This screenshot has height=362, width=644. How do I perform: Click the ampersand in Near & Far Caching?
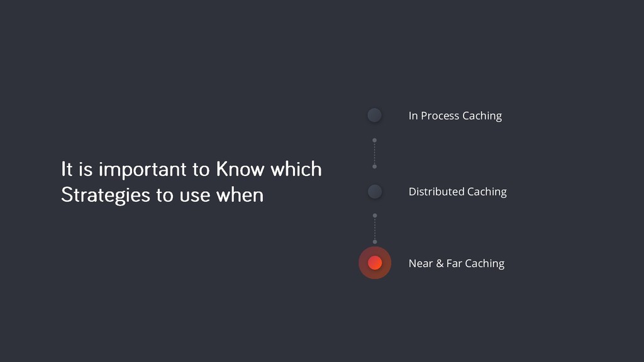pyautogui.click(x=440, y=263)
